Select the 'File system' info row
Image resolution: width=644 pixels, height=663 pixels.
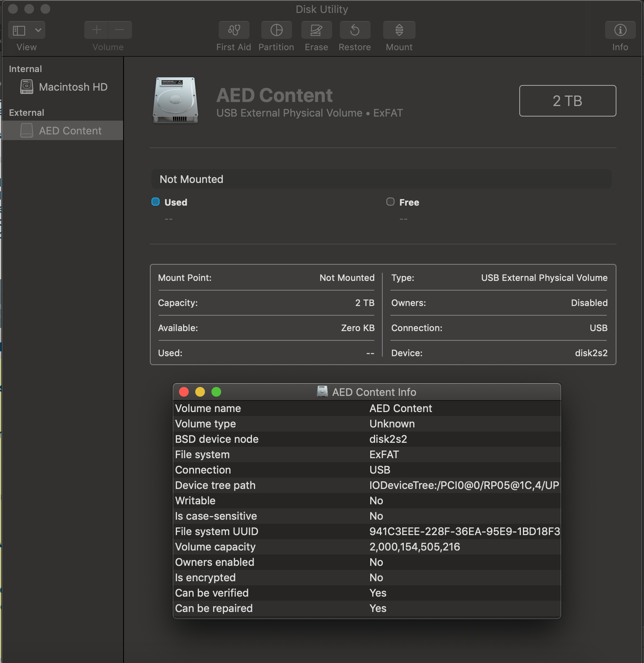tap(367, 455)
